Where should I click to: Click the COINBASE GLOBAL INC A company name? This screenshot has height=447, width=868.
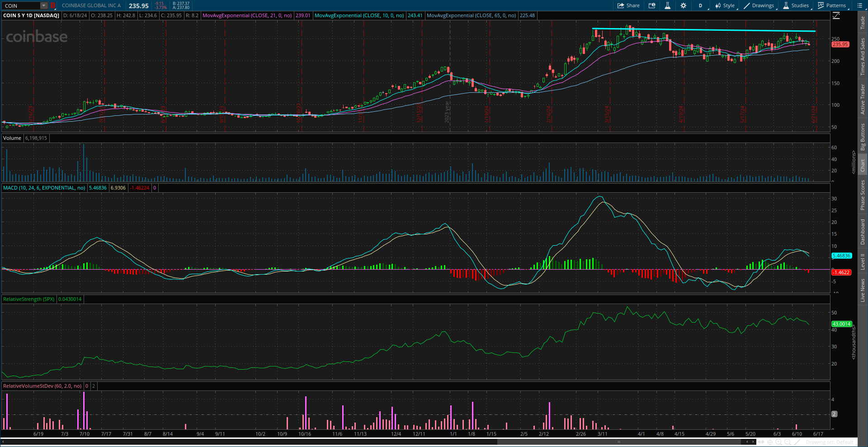[91, 5]
